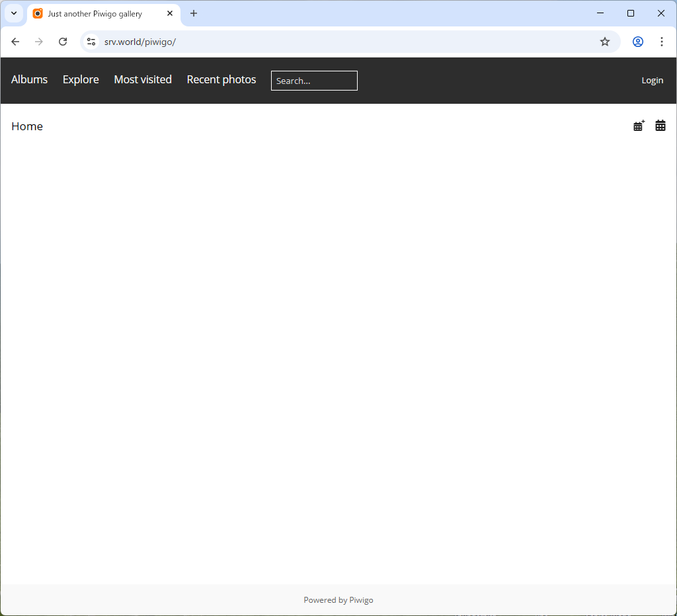Follow the Powered by Piwigo link
The image size is (677, 616).
(361, 599)
